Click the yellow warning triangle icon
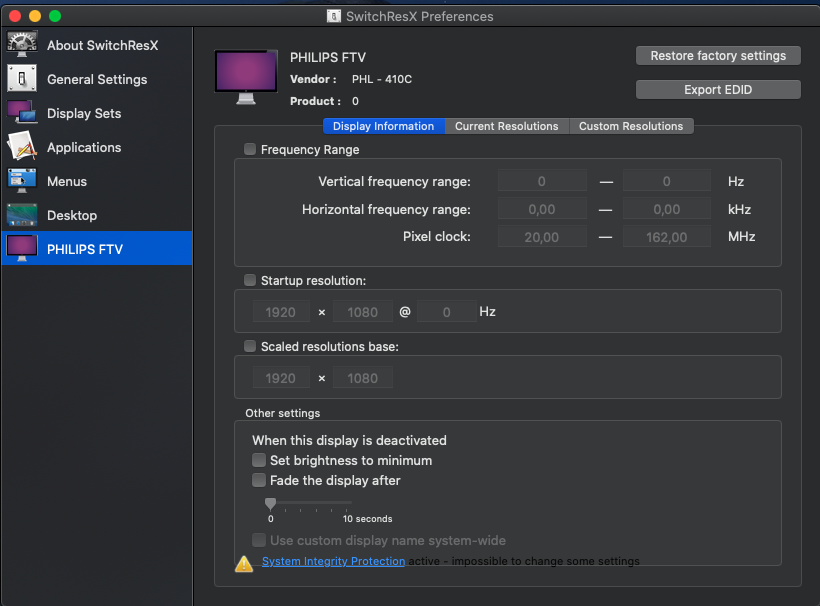The width and height of the screenshot is (820, 606). (244, 564)
